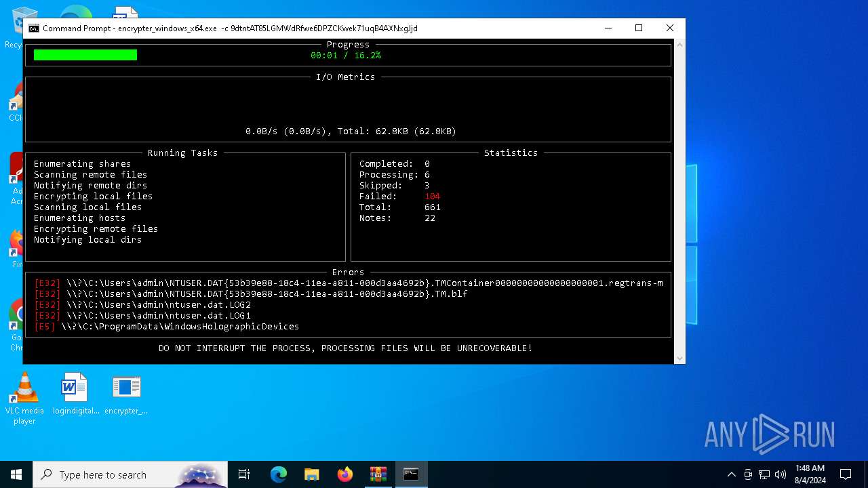868x488 pixels.
Task: Open the logindigital Word document on desktop
Action: pos(75,394)
